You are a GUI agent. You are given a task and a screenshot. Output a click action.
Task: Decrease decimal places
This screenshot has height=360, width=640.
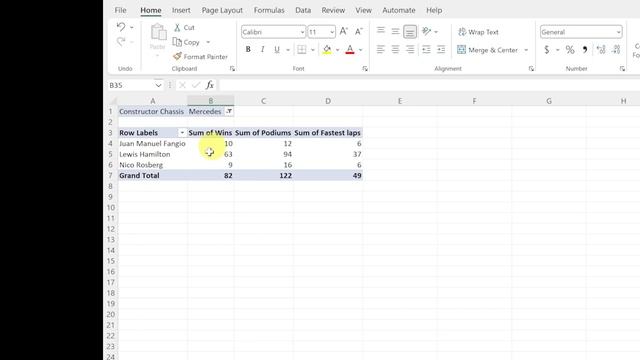(616, 50)
